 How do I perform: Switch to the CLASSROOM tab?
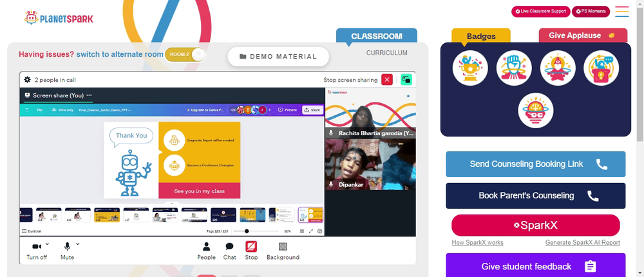pyautogui.click(x=377, y=36)
